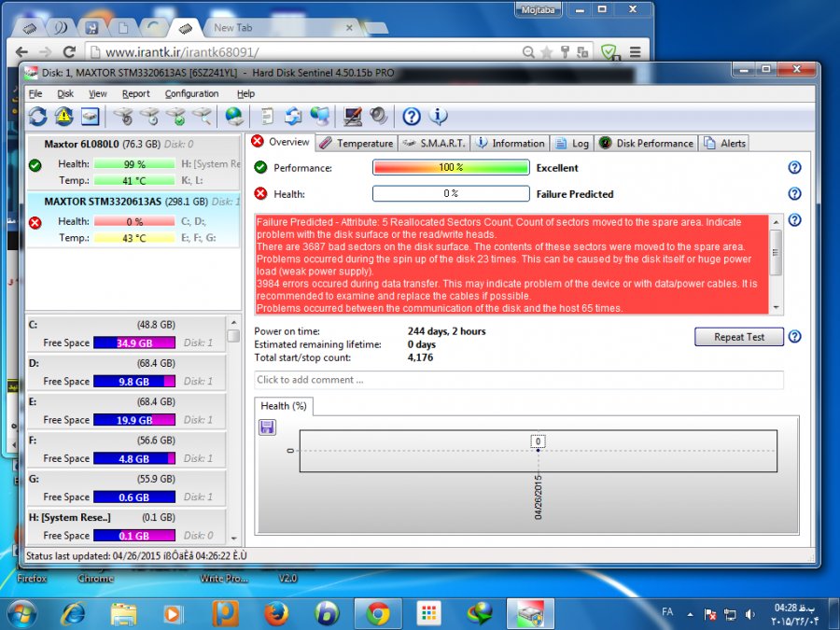Click the blue Refresh arrows toolbar icon

point(38,117)
